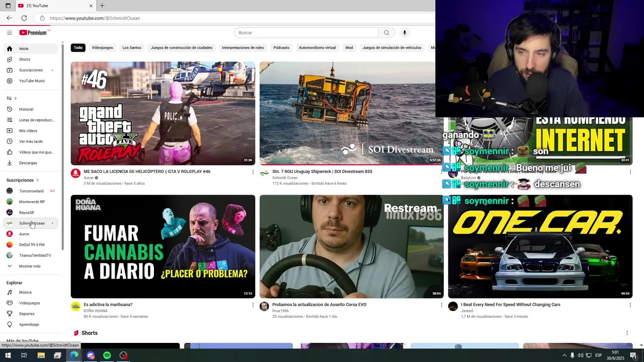Open the SOI Divestream shipwreck thumbnail
Screen dimensions: 644x362
351,113
